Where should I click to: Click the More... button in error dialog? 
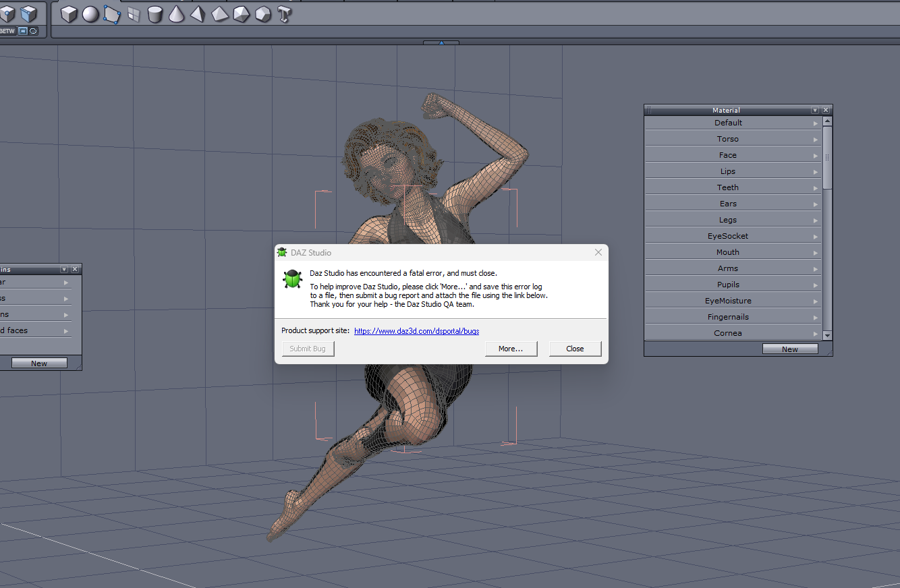point(511,349)
